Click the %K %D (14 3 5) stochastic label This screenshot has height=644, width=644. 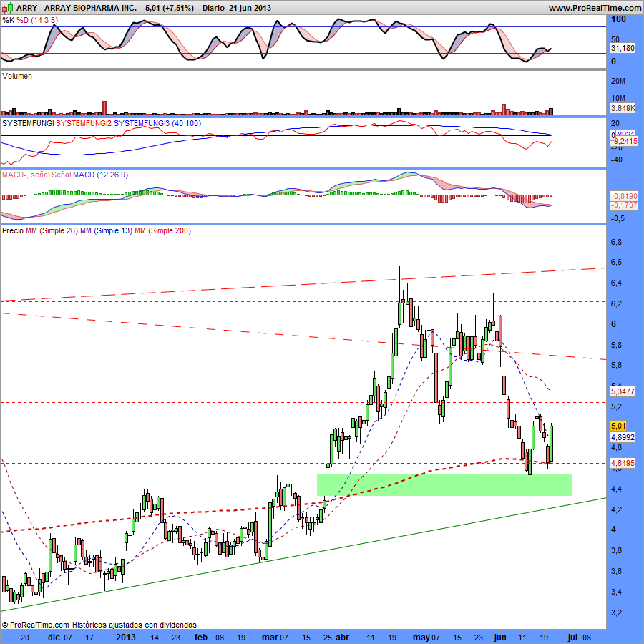point(30,20)
